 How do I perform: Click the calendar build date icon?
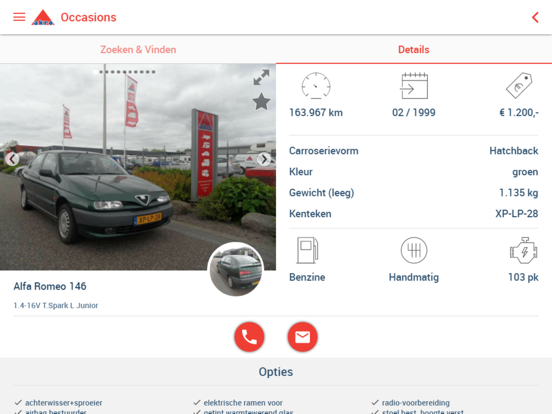[x=414, y=86]
